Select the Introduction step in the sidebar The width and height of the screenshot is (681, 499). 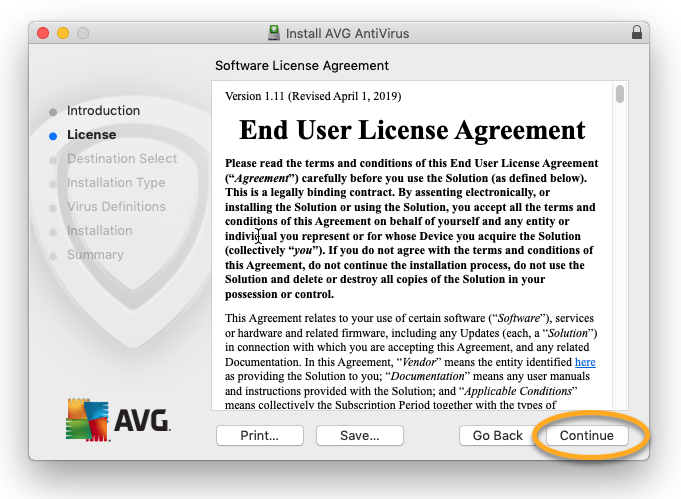(103, 111)
